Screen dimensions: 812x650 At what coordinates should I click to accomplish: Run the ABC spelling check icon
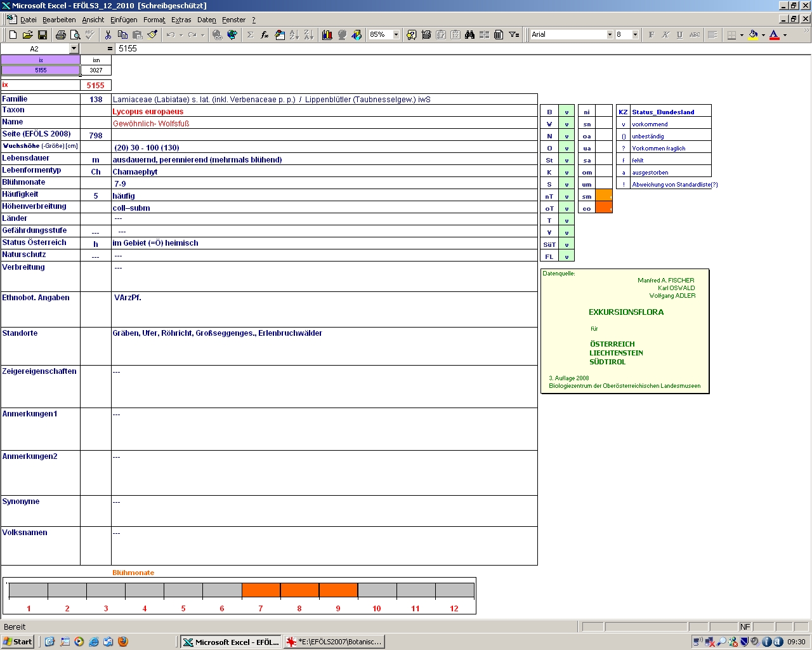(90, 35)
